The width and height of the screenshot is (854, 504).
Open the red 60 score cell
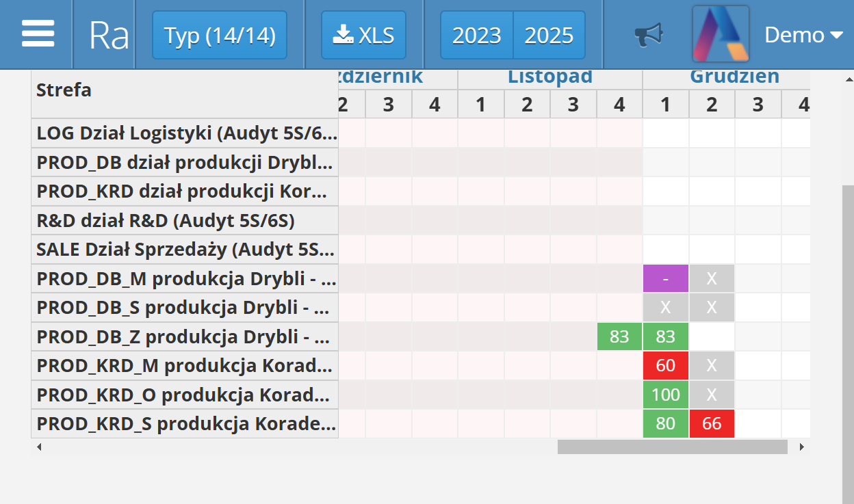(x=665, y=366)
